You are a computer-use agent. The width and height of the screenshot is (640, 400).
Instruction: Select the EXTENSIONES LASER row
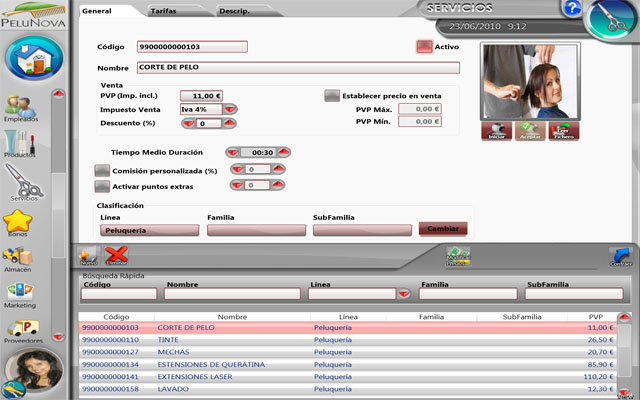tap(347, 377)
